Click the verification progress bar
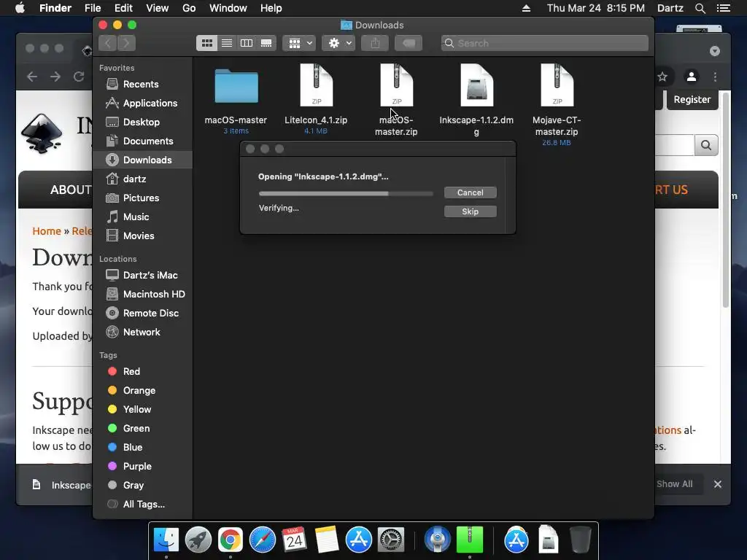Viewport: 747px width, 560px height. point(346,194)
